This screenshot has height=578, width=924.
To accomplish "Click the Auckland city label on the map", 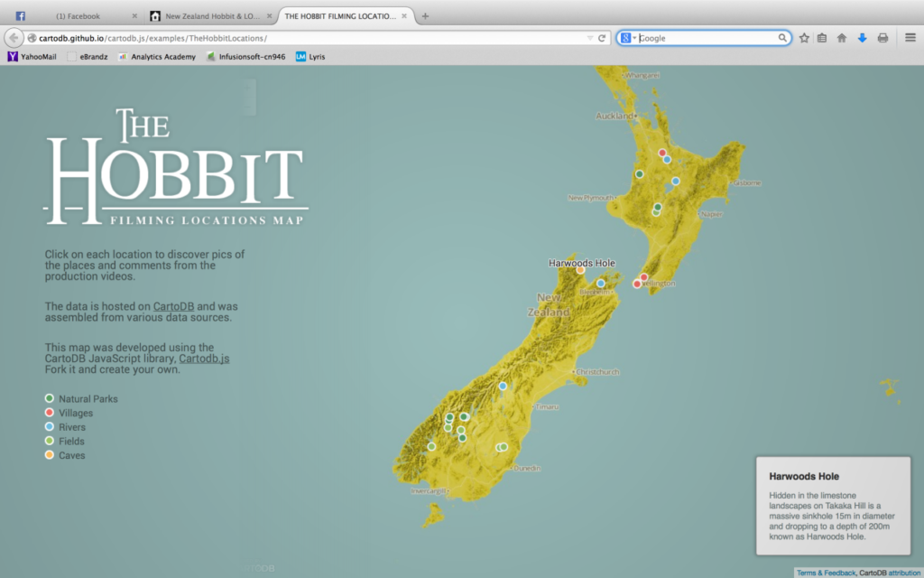I will [614, 117].
